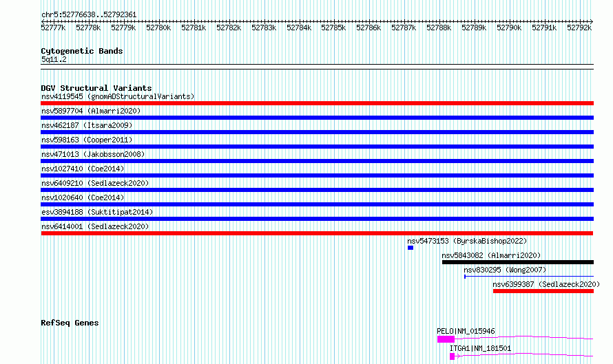Click the 52787k ruler position
The height and width of the screenshot is (364, 613).
point(404,28)
